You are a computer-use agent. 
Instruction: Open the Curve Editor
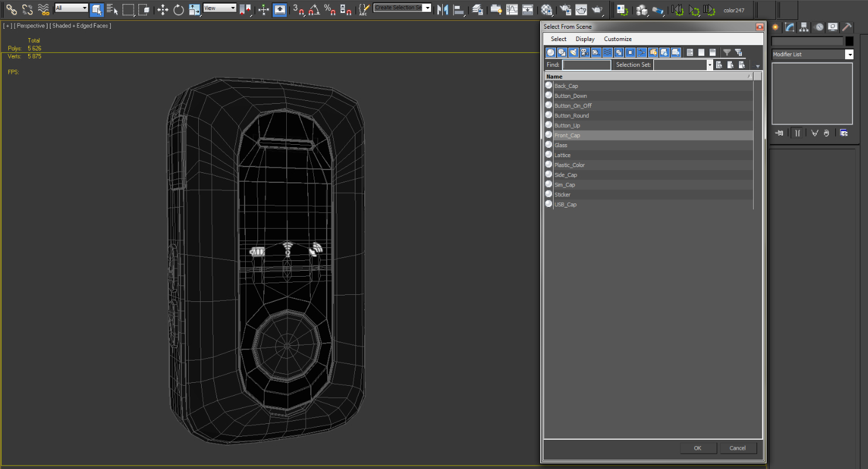[512, 9]
